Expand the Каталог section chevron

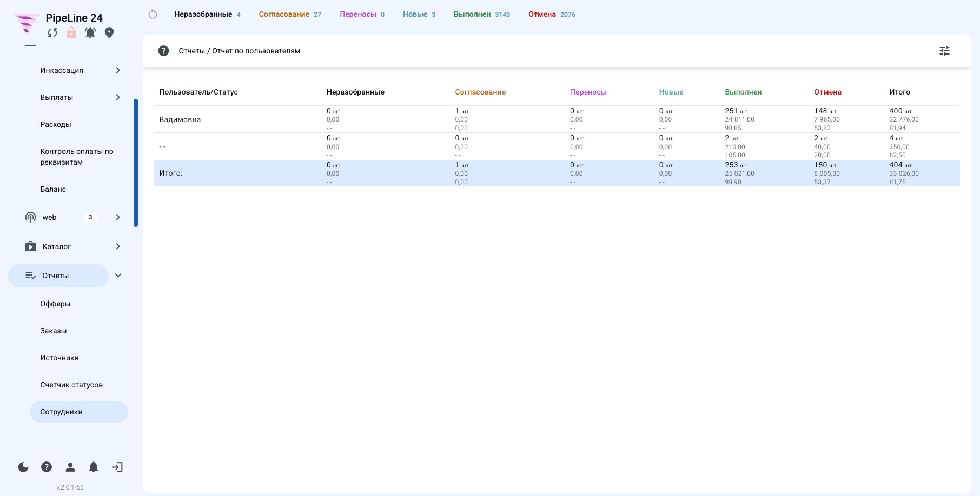coord(118,246)
